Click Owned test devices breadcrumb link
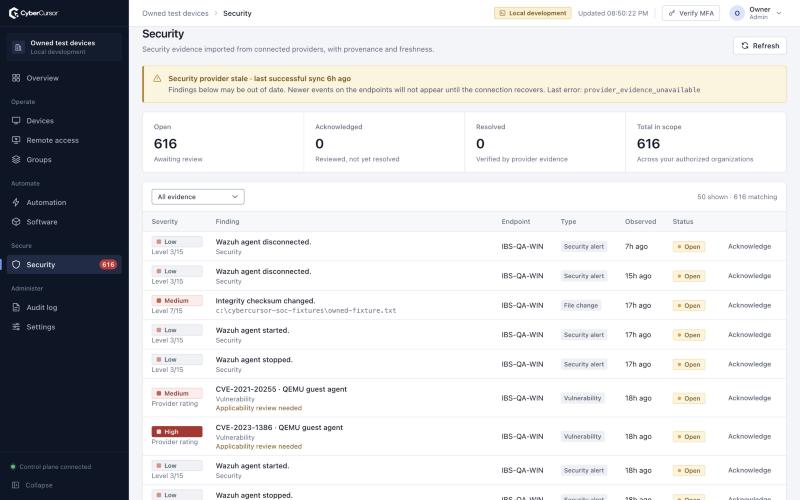The width and height of the screenshot is (800, 500). click(176, 13)
